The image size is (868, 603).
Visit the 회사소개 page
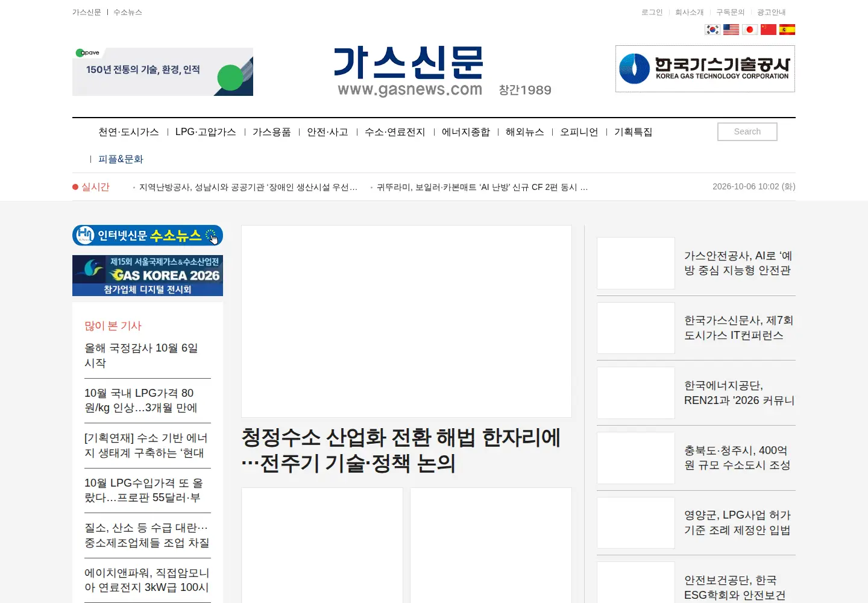pyautogui.click(x=690, y=12)
